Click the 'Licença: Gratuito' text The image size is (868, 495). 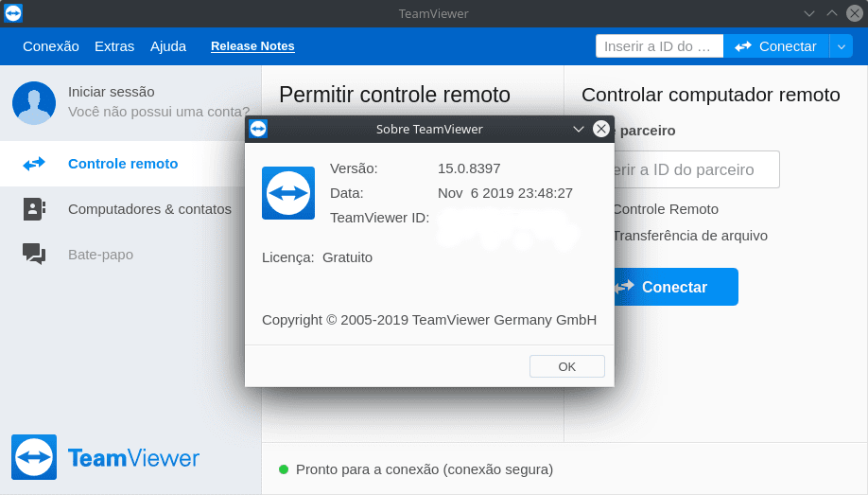(317, 257)
